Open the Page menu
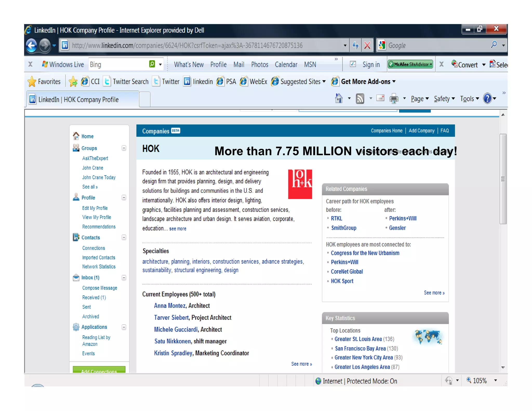This screenshot has height=411, width=532. (x=420, y=99)
